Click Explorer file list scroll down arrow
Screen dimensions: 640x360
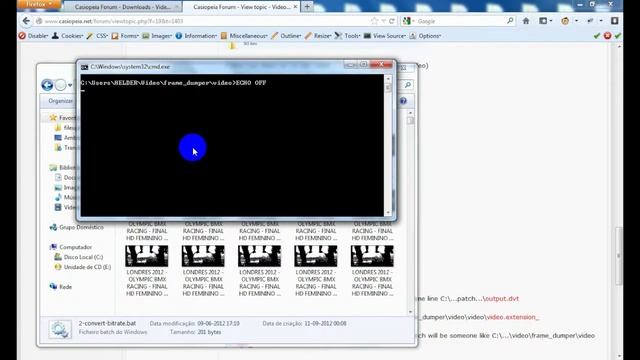pos(410,312)
